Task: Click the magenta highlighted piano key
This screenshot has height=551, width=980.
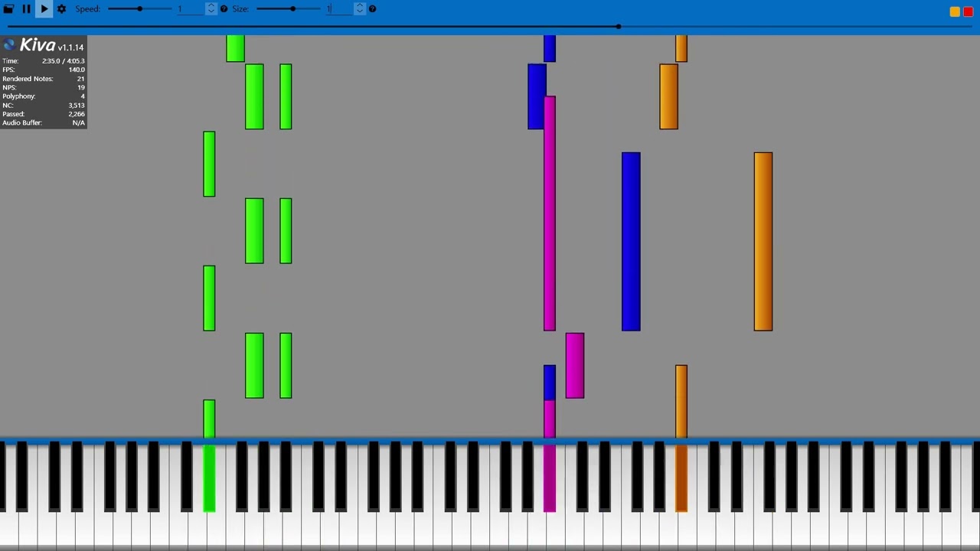Action: pyautogui.click(x=549, y=478)
